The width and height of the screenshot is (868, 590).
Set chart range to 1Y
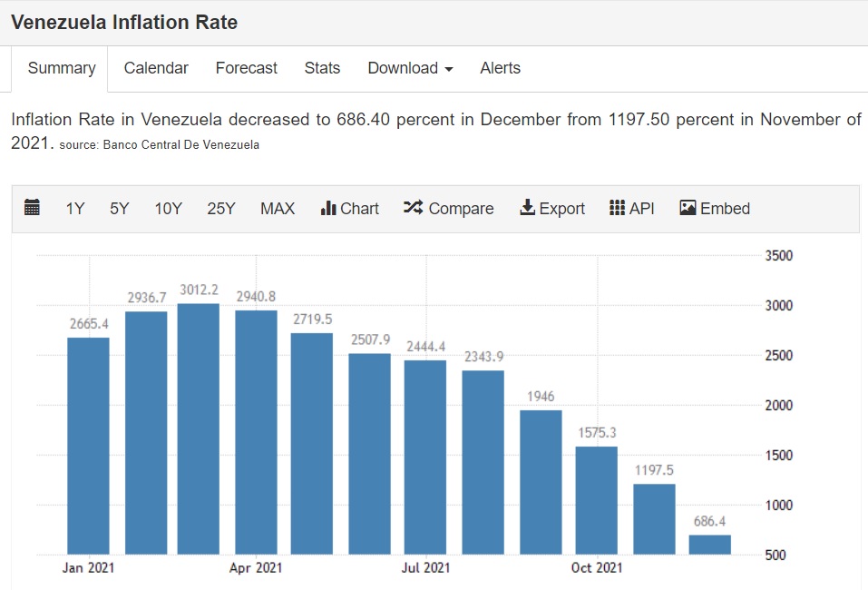[75, 208]
